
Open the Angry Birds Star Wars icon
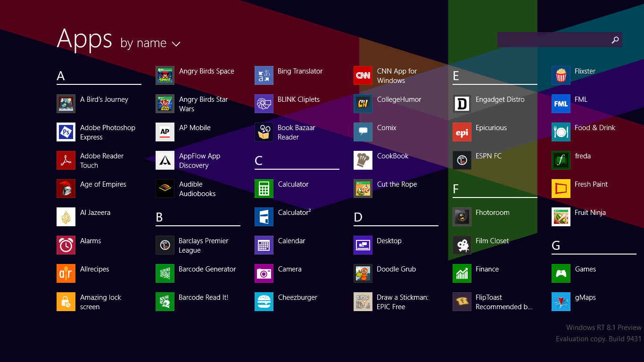coord(165,104)
